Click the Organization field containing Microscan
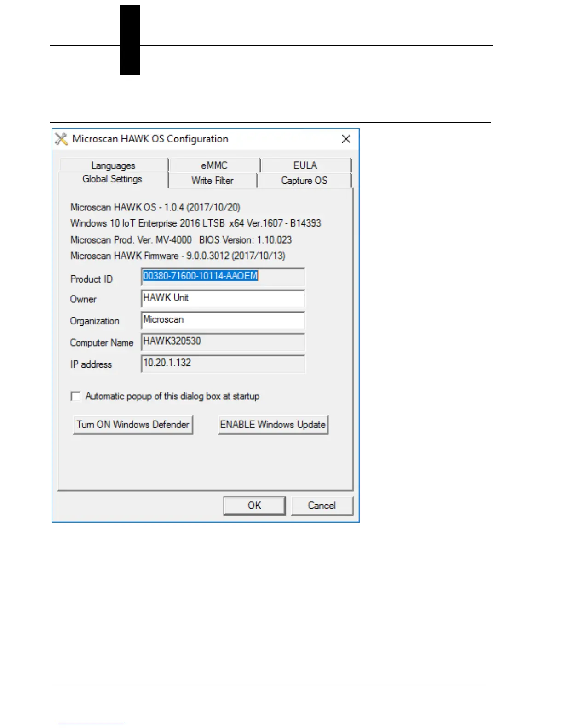Viewport: 563px width, 728px height. (x=223, y=320)
